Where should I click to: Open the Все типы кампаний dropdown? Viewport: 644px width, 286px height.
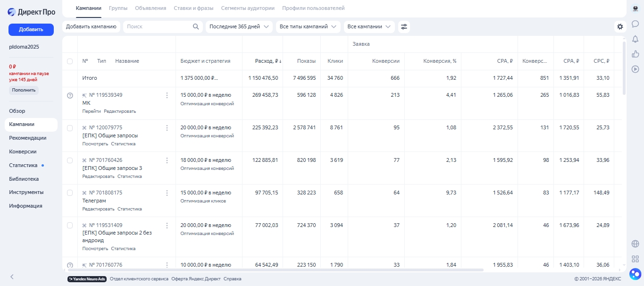[308, 27]
